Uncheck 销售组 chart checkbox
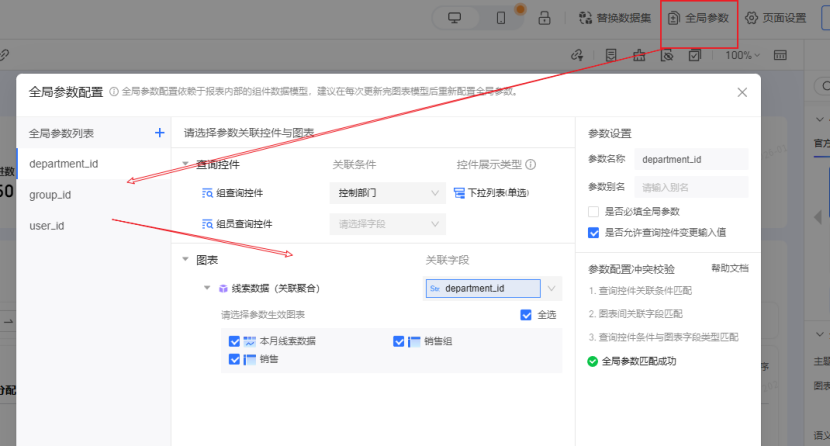 coord(399,341)
